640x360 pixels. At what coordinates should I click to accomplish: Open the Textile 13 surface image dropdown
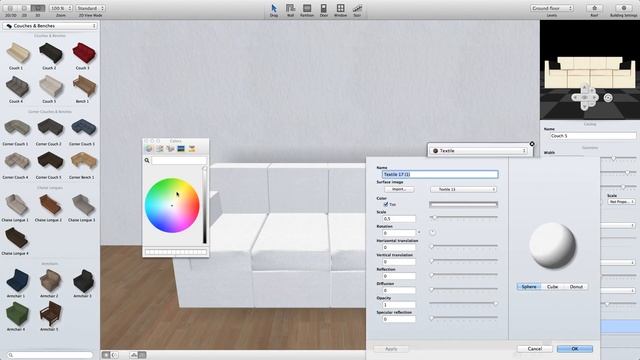pyautogui.click(x=463, y=189)
